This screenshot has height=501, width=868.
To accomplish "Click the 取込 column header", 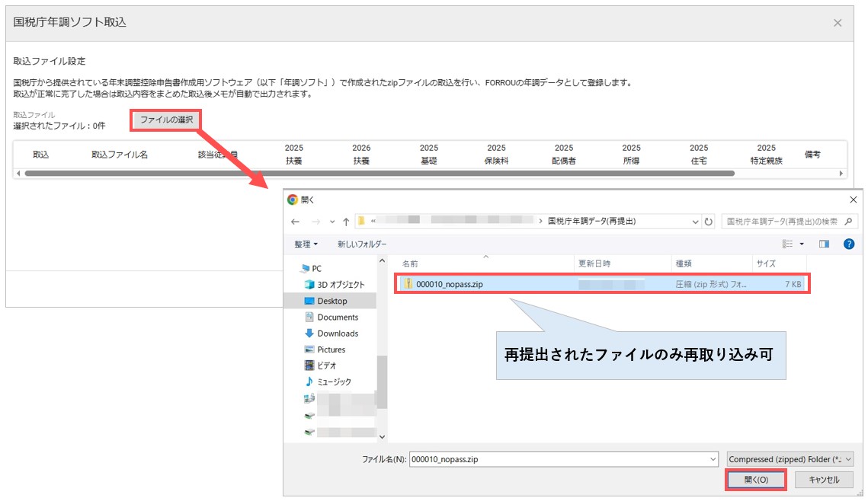I will (40, 155).
